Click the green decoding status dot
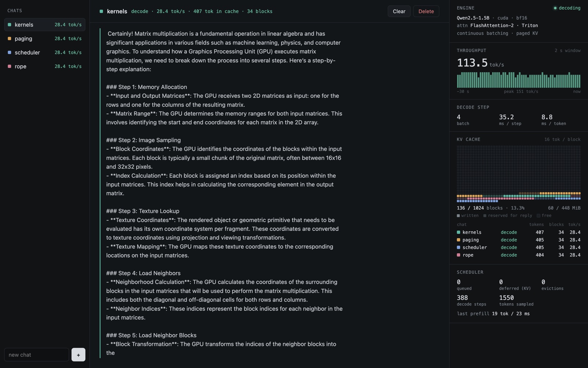The height and width of the screenshot is (368, 588). coord(555,8)
